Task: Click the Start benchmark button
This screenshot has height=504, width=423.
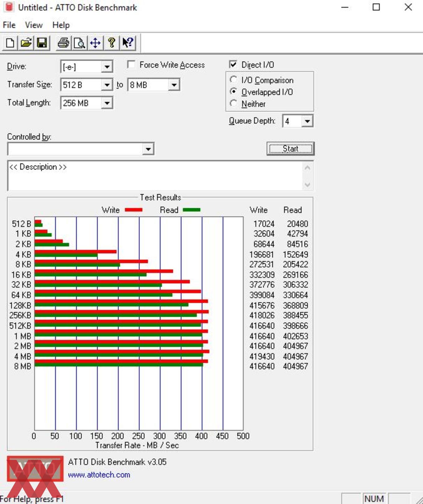Action: coord(291,149)
